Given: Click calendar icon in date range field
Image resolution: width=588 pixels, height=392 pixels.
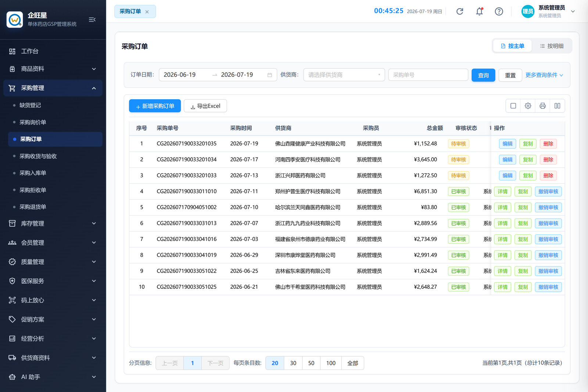Looking at the screenshot, I should tap(270, 75).
